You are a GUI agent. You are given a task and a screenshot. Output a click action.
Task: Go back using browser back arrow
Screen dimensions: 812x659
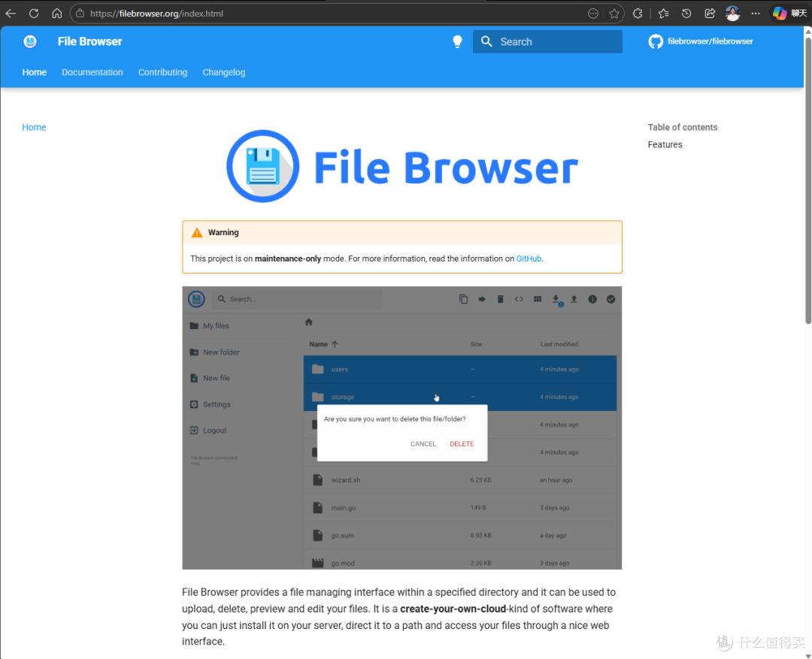(x=11, y=14)
